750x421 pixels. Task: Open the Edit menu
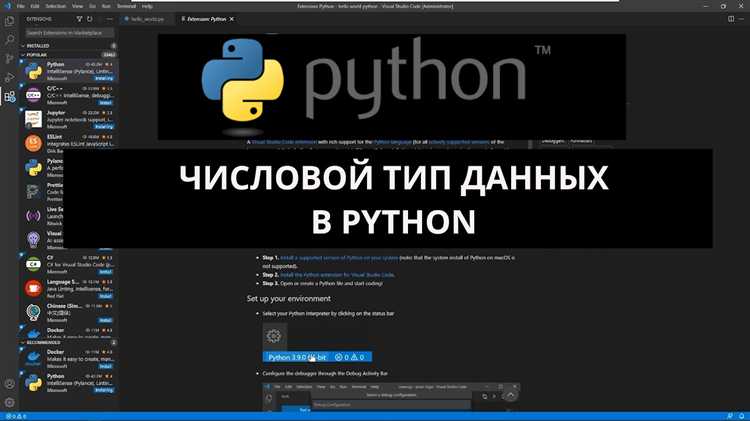[35, 7]
